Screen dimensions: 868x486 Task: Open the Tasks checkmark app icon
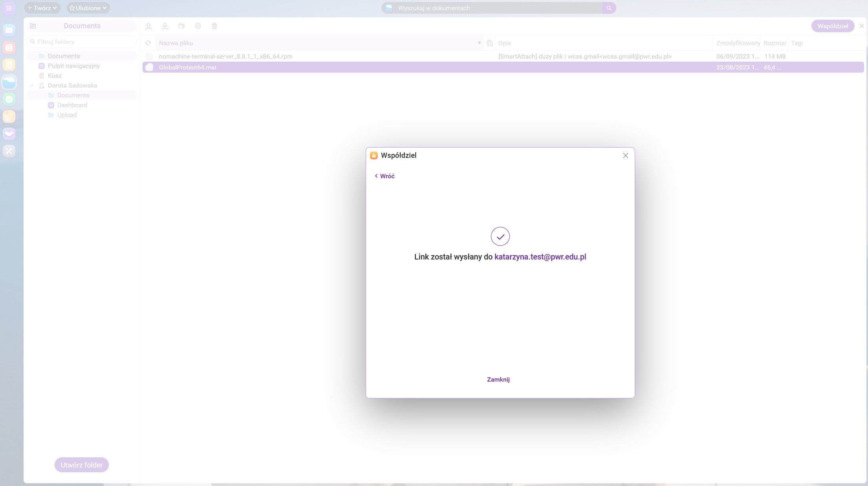click(9, 99)
